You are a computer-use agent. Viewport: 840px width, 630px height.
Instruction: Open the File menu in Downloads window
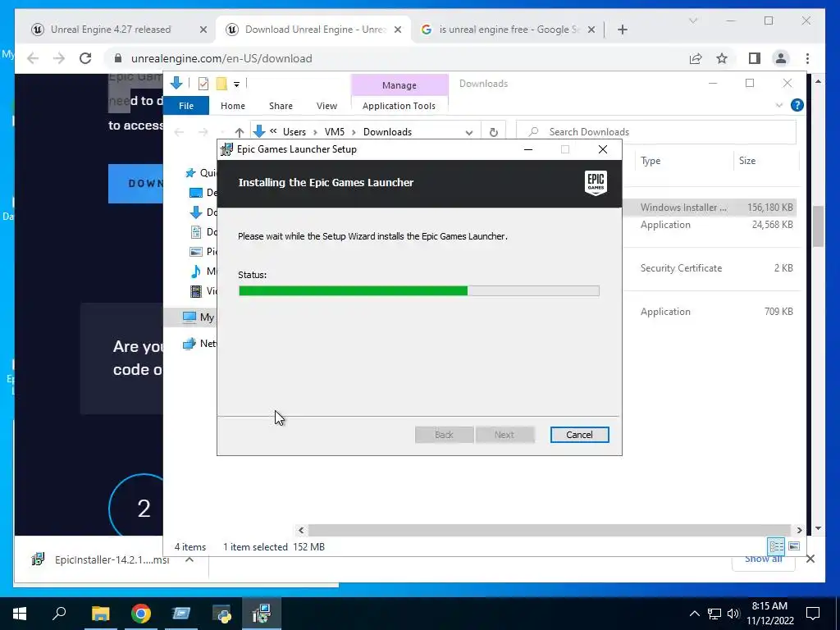click(186, 106)
